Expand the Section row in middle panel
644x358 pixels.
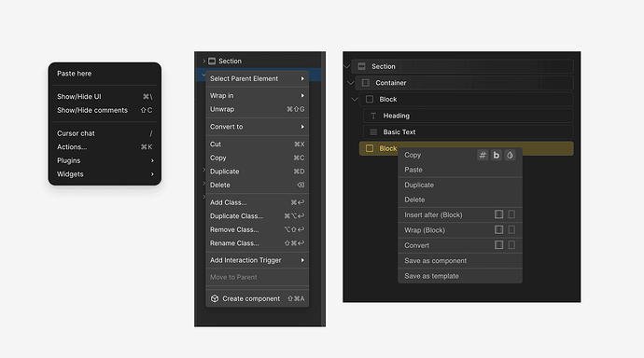point(203,62)
